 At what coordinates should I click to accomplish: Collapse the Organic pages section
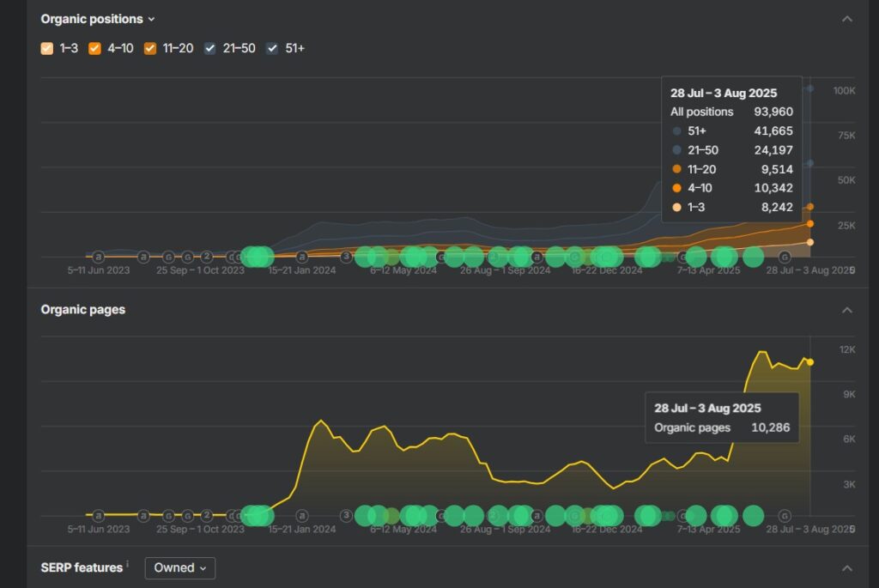pyautogui.click(x=847, y=310)
